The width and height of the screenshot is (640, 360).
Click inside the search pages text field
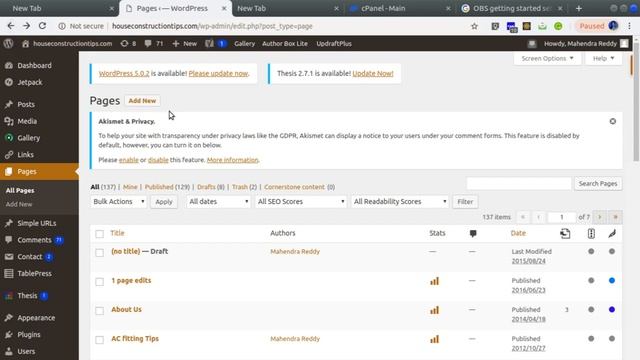pyautogui.click(x=519, y=184)
